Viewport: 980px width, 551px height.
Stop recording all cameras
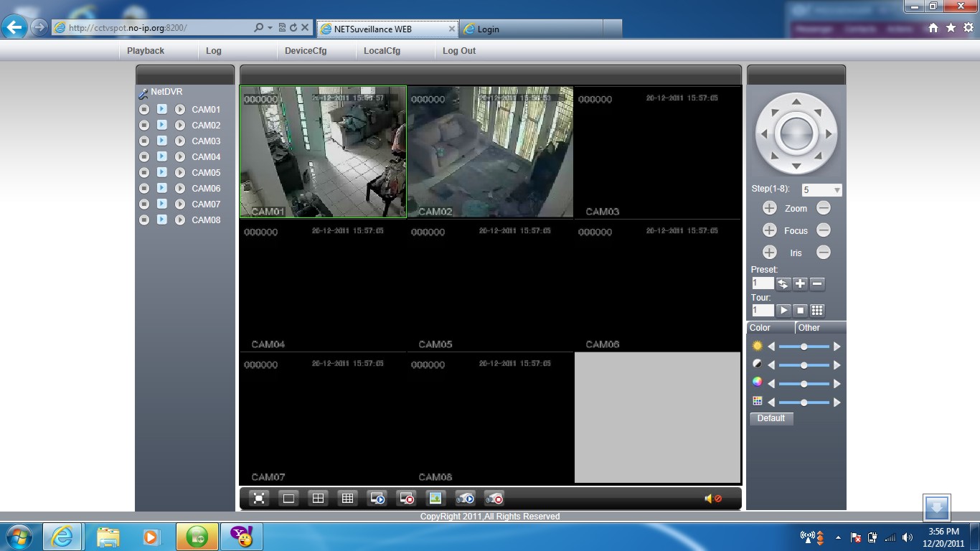point(496,498)
